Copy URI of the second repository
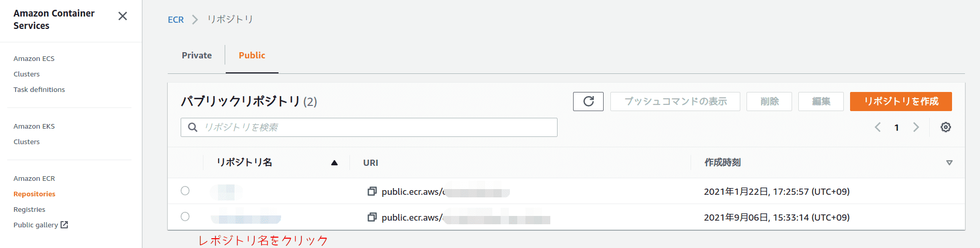Screen dimensions: 980x248 pyautogui.click(x=372, y=218)
